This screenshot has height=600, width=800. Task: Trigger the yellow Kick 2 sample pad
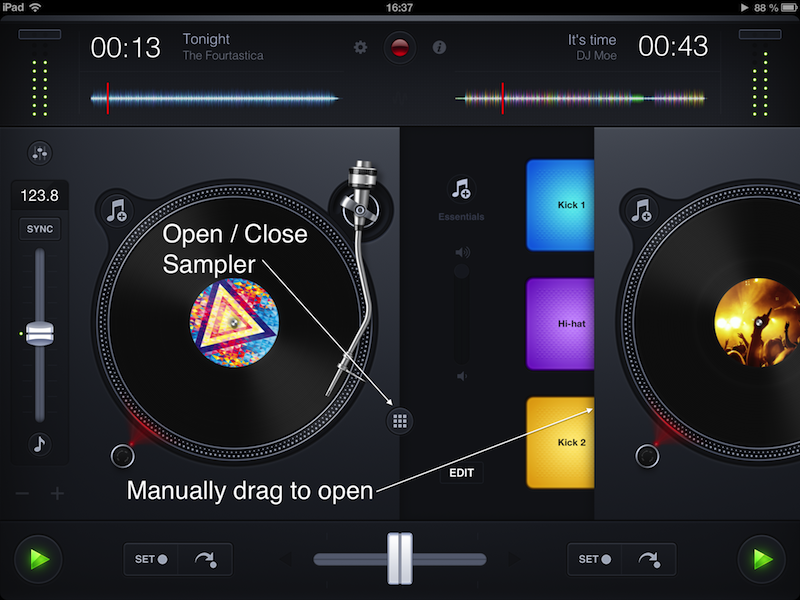561,441
